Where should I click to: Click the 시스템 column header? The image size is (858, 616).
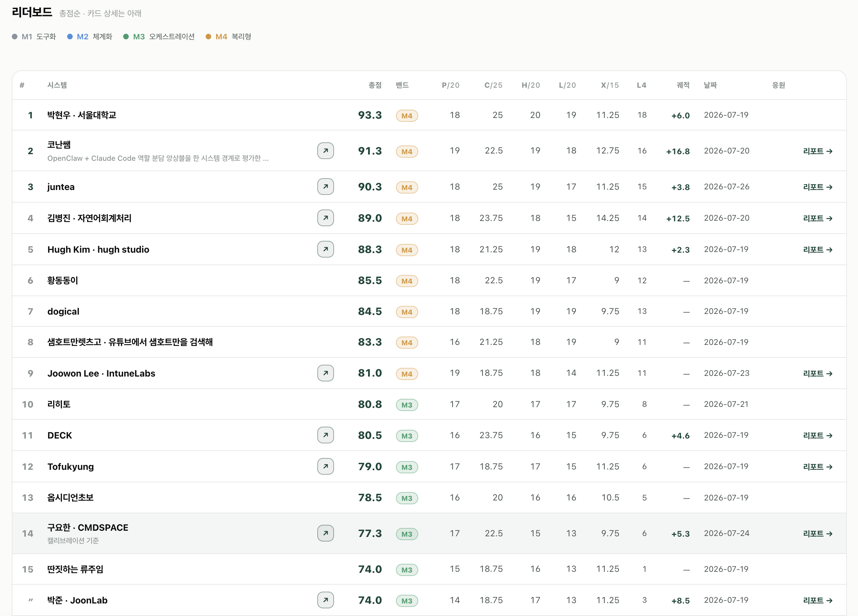(57, 85)
